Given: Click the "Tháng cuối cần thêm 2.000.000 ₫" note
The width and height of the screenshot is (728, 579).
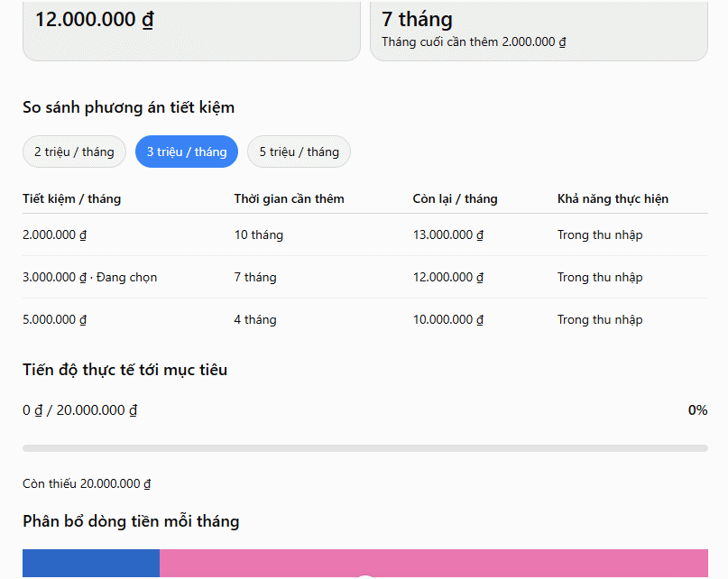Looking at the screenshot, I should (x=474, y=41).
